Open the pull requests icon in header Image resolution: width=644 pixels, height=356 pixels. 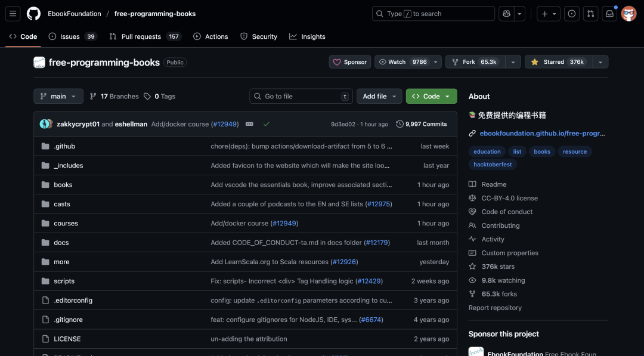click(590, 14)
